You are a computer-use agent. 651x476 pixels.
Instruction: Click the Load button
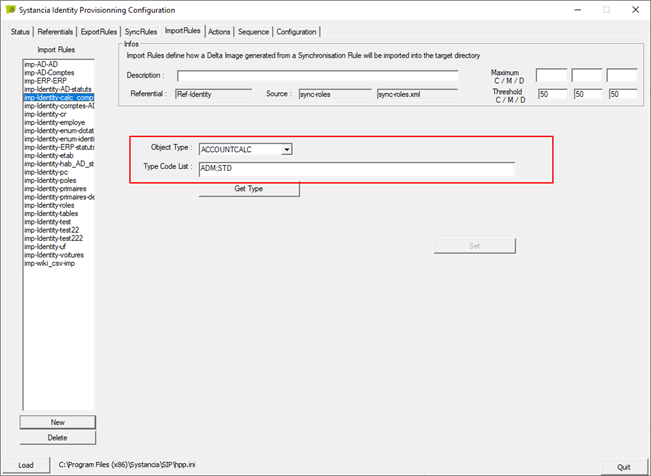pyautogui.click(x=26, y=465)
